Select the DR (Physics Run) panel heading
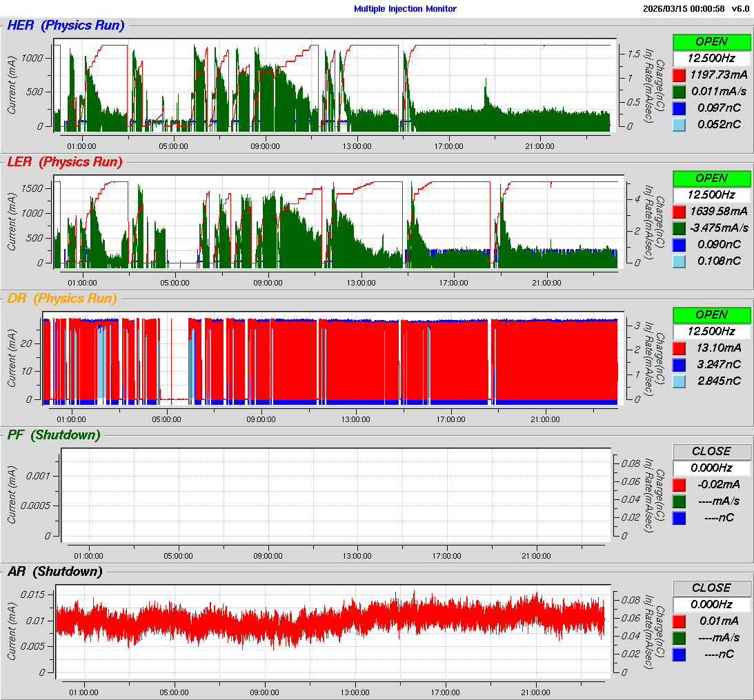This screenshot has height=700, width=754. [x=62, y=299]
